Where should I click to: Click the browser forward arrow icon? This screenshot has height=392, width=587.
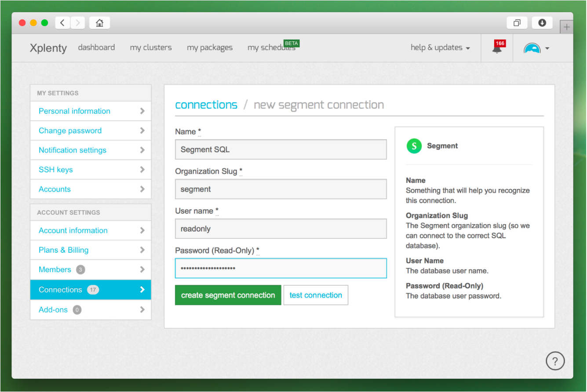point(78,23)
